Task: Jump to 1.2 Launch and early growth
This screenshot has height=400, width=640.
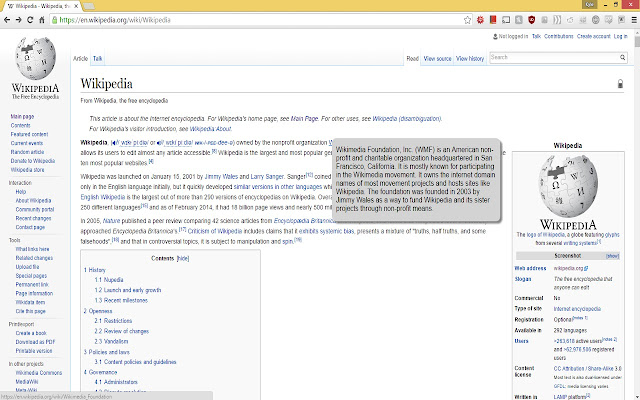Action: pyautogui.click(x=128, y=290)
